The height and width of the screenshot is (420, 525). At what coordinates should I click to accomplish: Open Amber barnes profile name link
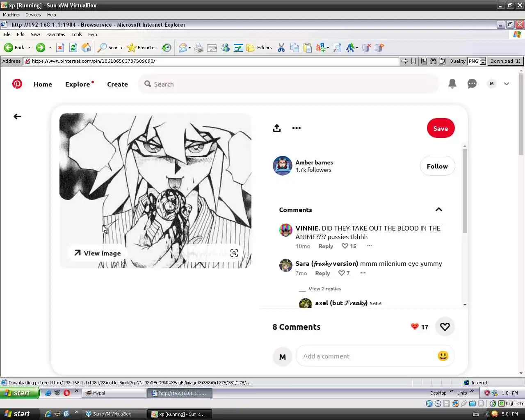[x=314, y=162]
